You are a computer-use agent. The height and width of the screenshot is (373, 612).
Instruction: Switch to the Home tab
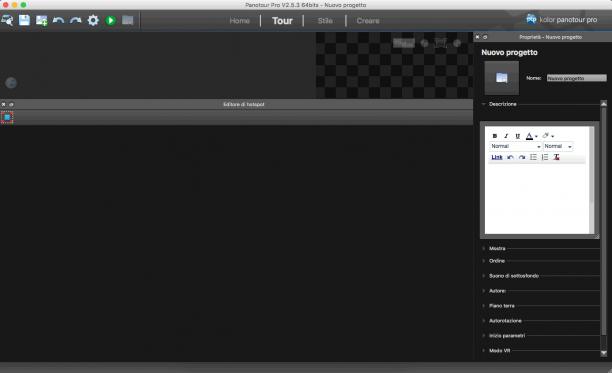pos(239,21)
